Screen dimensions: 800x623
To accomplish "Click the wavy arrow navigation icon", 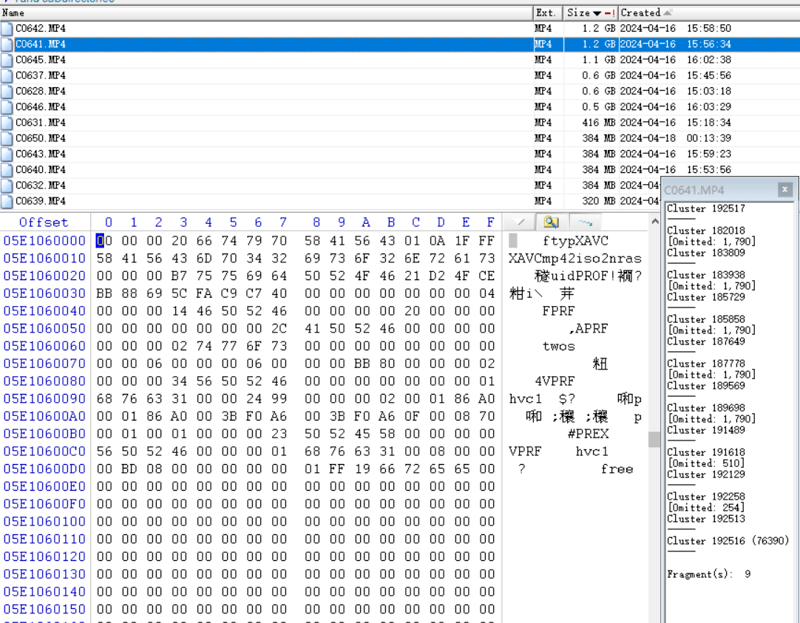I will (585, 222).
